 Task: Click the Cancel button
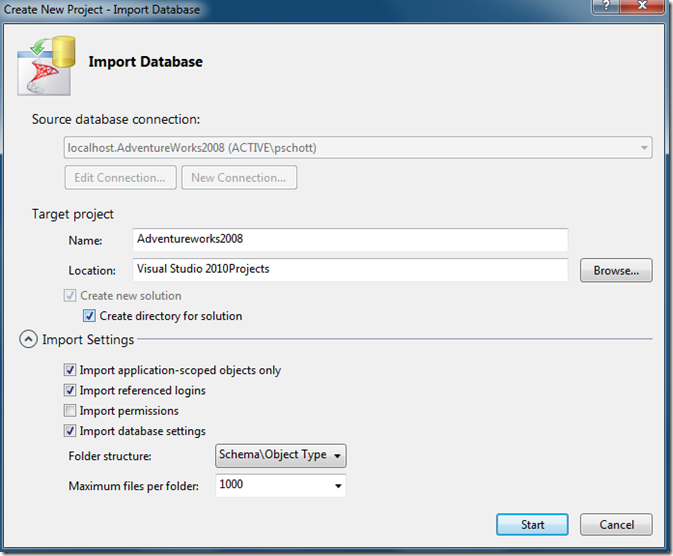click(617, 524)
